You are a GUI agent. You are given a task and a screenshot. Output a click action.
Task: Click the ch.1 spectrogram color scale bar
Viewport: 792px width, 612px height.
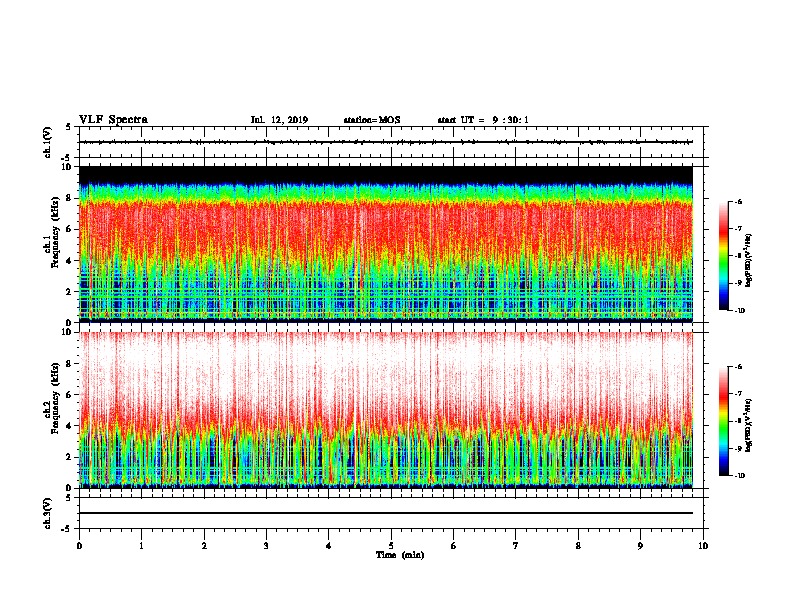point(723,256)
